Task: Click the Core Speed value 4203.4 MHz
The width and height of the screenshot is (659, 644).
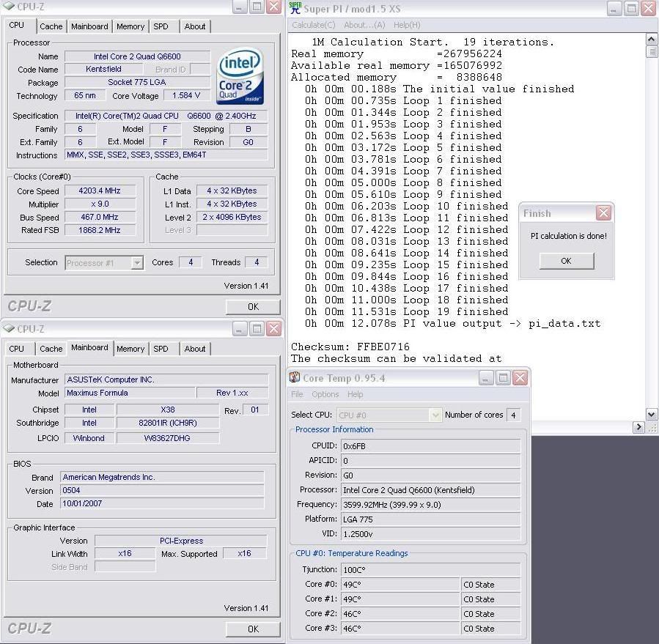Action: coord(100,190)
